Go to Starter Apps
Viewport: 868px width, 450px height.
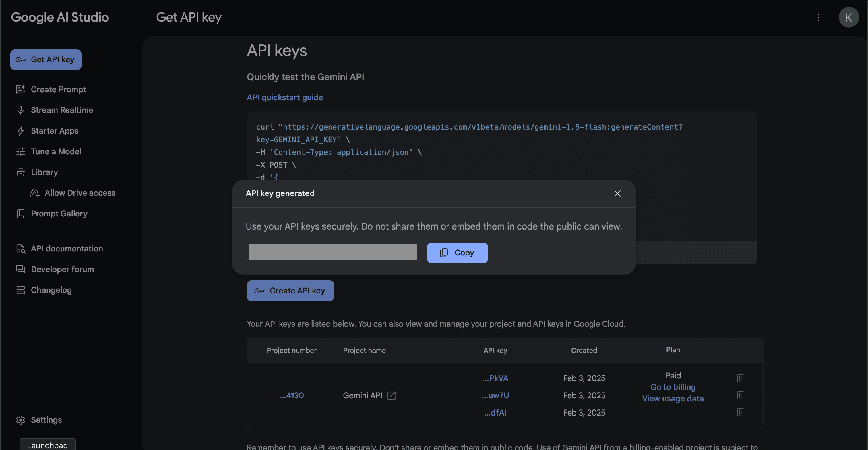[x=54, y=130]
